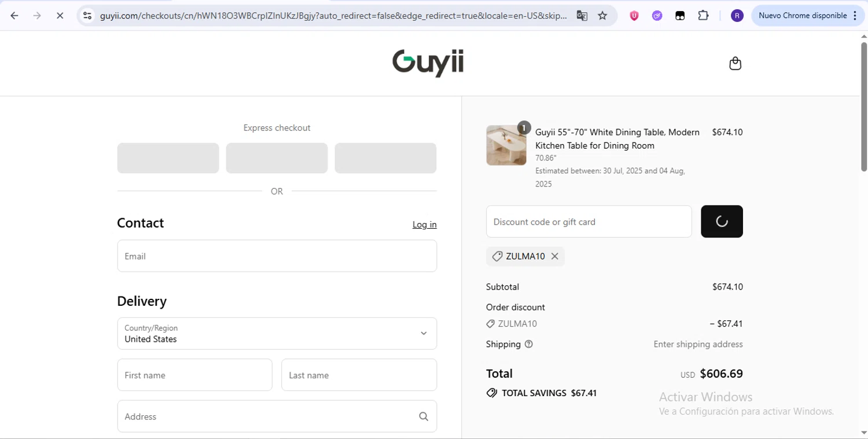
Task: Click the Express checkout label
Action: point(277,128)
